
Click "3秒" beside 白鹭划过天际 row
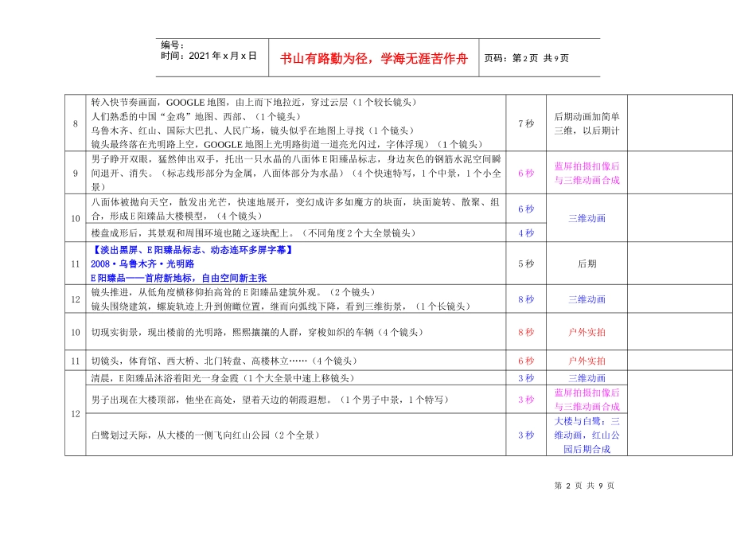coord(526,435)
